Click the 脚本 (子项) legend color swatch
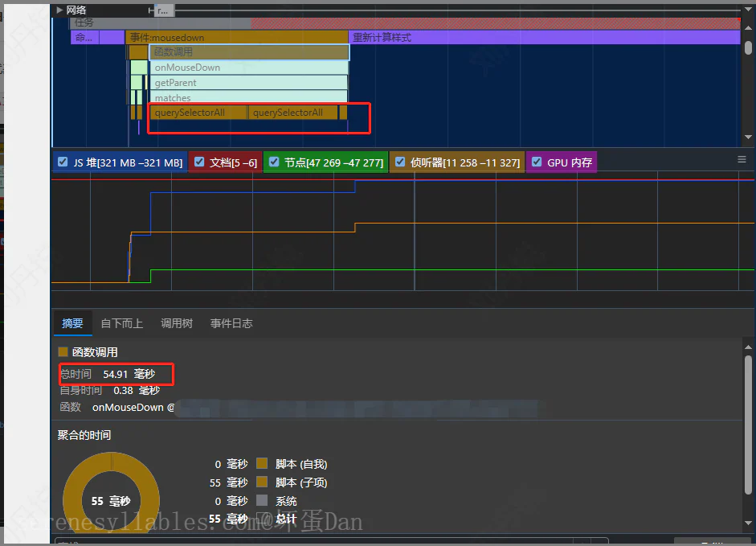The width and height of the screenshot is (756, 546). point(262,482)
